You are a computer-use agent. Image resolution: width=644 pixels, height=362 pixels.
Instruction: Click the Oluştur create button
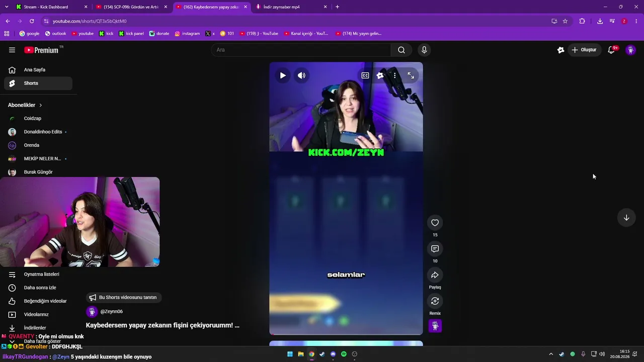coord(585,50)
